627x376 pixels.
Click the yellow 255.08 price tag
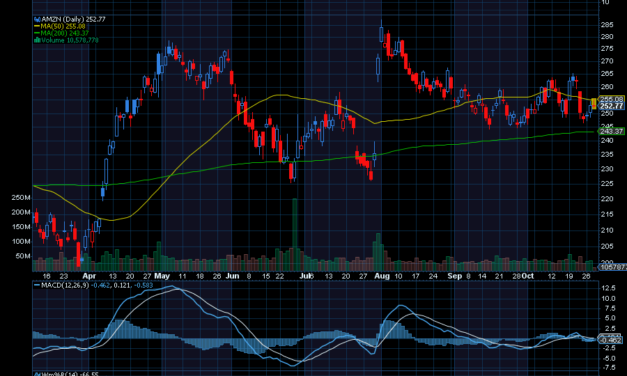pyautogui.click(x=611, y=99)
